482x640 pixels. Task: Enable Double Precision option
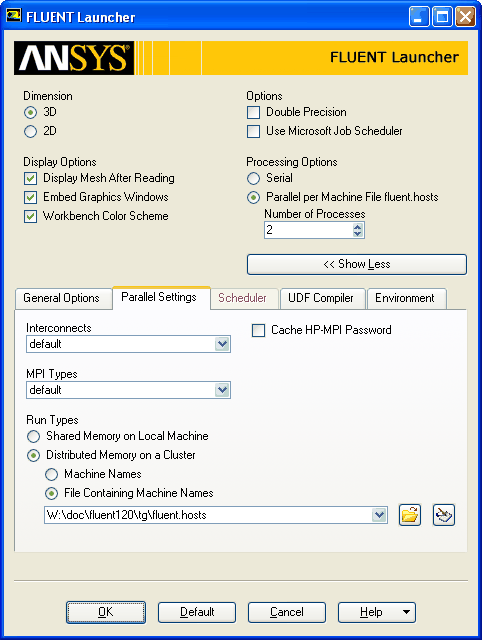click(x=253, y=112)
